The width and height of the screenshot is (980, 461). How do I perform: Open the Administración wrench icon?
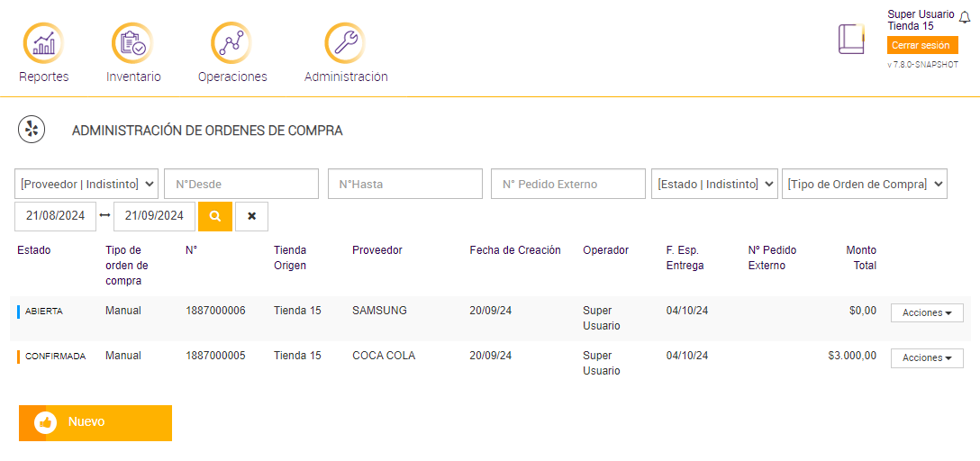tap(345, 43)
